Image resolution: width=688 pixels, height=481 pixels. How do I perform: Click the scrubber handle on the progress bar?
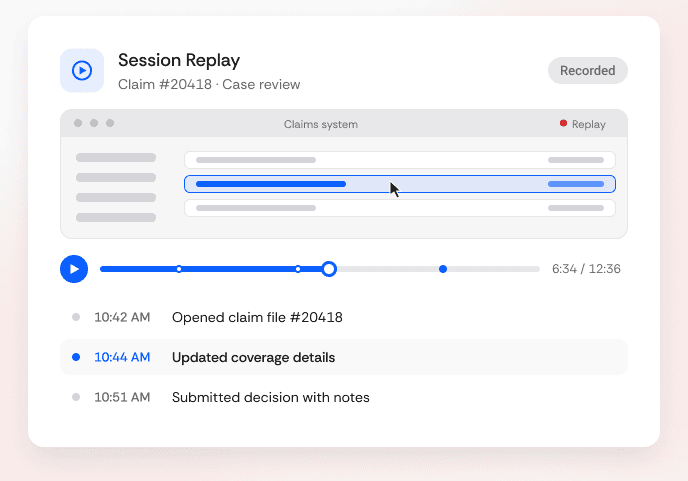click(x=329, y=269)
